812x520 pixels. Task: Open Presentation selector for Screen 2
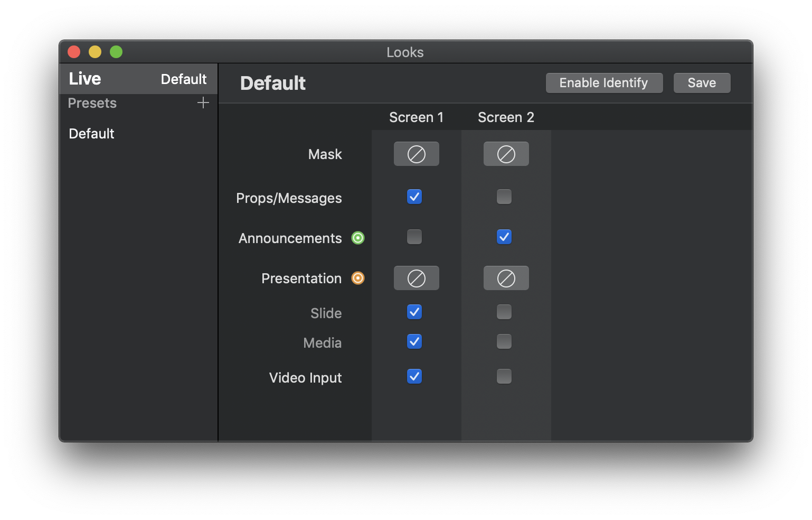click(x=506, y=278)
